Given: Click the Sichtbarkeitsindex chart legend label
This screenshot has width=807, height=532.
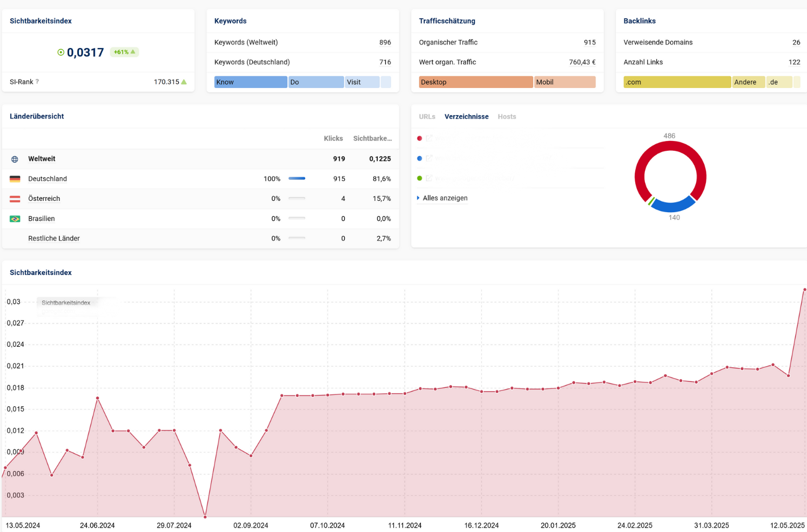Looking at the screenshot, I should [x=66, y=302].
